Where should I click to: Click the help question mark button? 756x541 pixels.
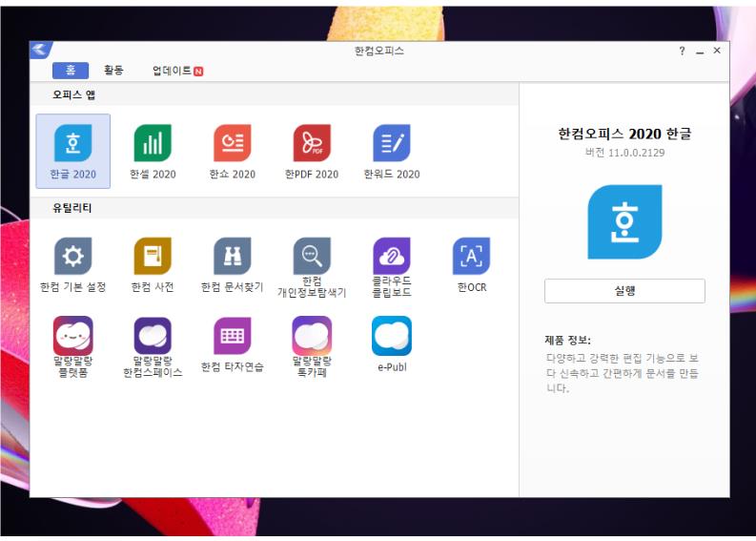point(682,51)
